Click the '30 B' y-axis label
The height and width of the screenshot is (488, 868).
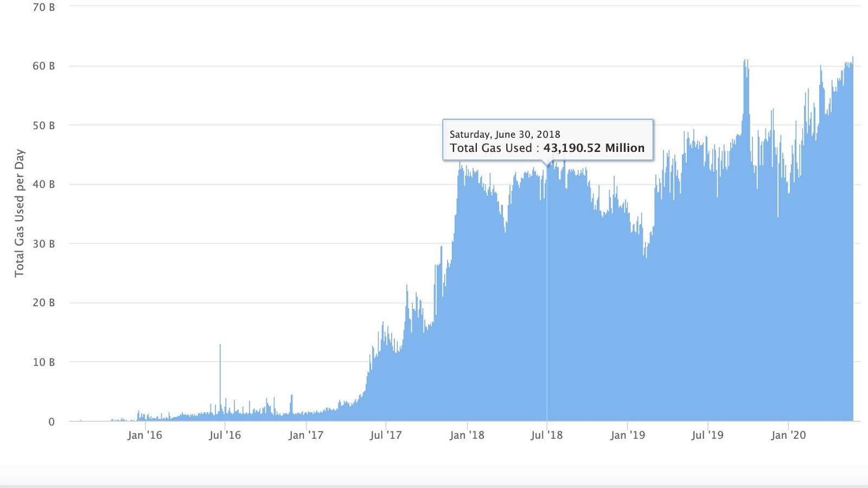point(43,244)
